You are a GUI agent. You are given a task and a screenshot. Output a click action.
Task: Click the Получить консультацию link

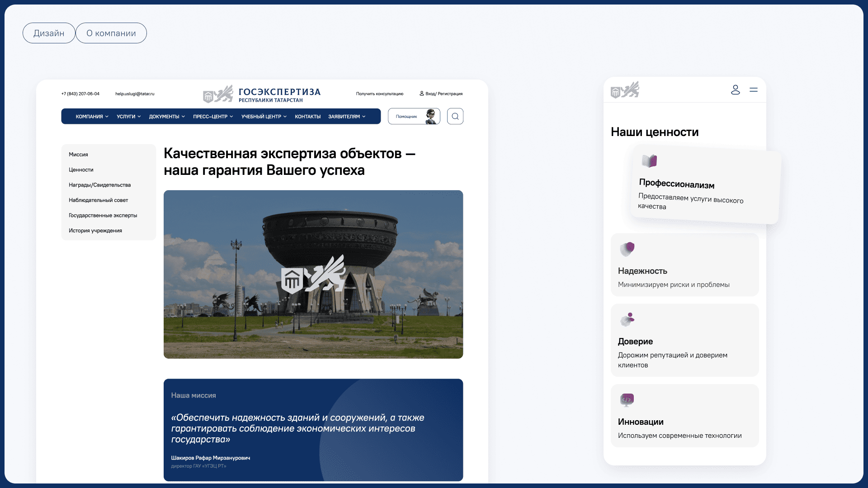[x=380, y=94]
